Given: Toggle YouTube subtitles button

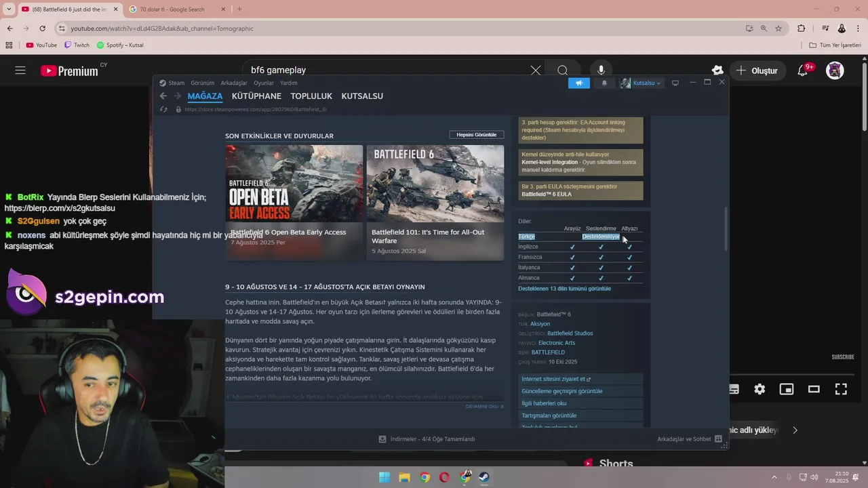Looking at the screenshot, I should tap(734, 389).
